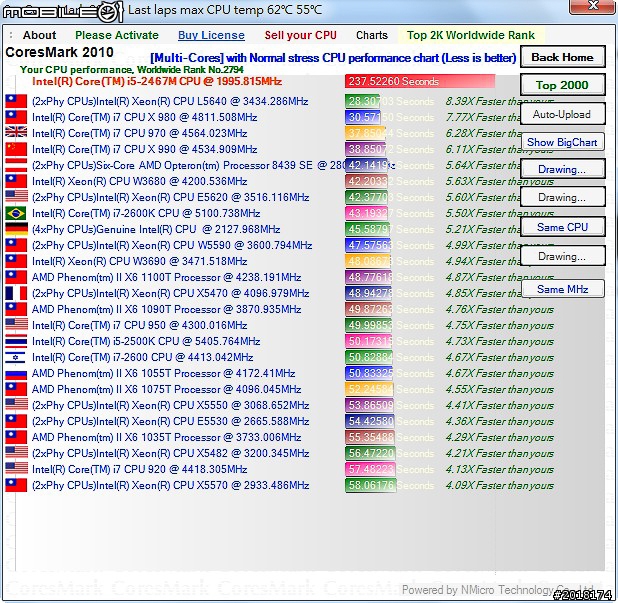Click flag beside Xeon X5570 row
Viewport: 618px width, 603px height.
(x=16, y=485)
